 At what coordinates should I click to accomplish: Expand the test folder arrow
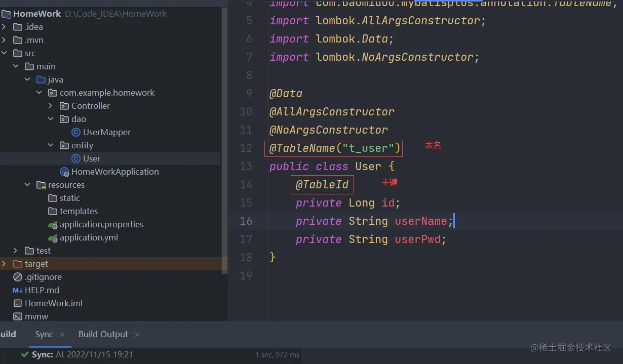(16, 251)
